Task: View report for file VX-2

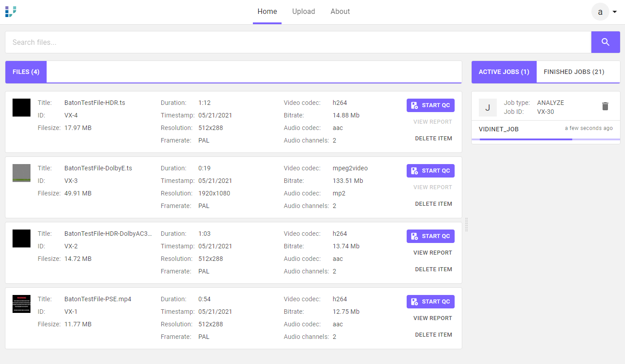Action: (x=432, y=253)
